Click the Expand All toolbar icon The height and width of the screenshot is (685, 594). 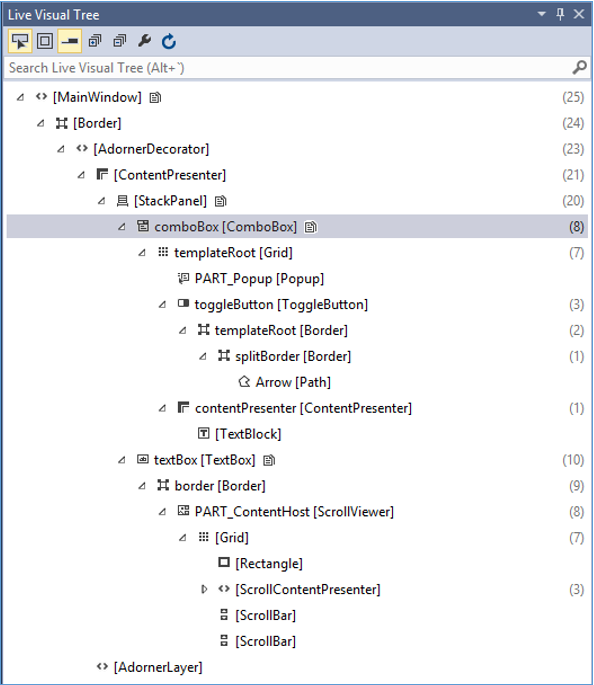tap(95, 42)
